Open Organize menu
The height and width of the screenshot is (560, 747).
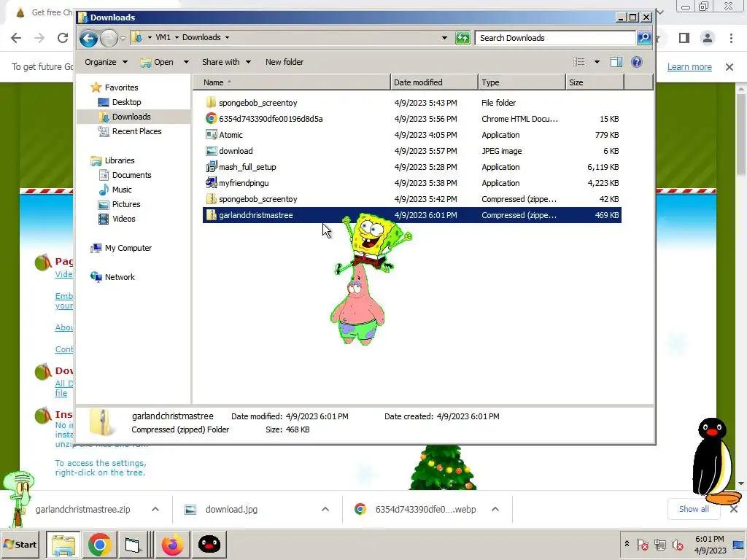tap(106, 62)
